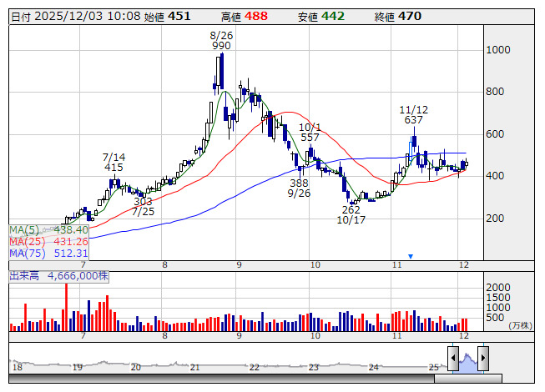This screenshot has width=545, height=392.
Task: Click the 8/26 peak label at 990
Action: (x=221, y=41)
